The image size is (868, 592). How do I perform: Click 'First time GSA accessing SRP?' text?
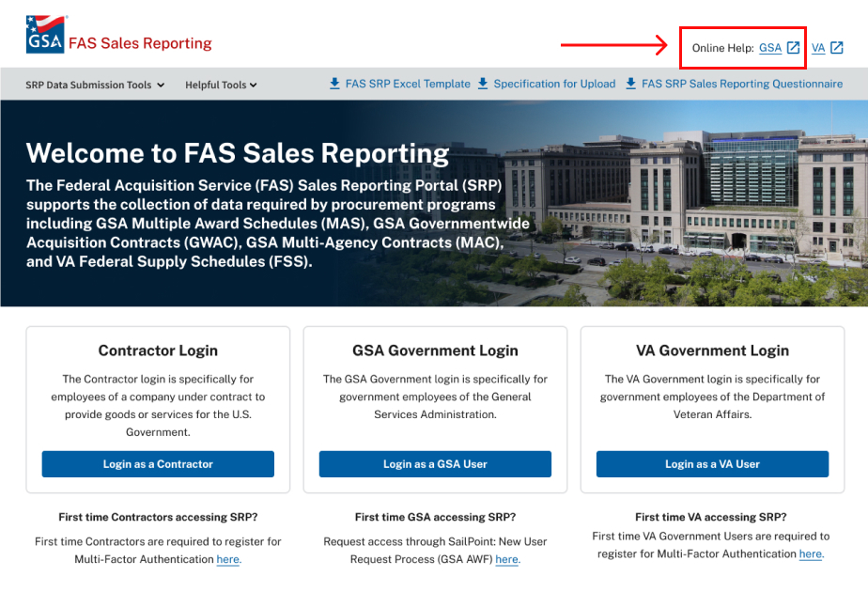pos(435,517)
